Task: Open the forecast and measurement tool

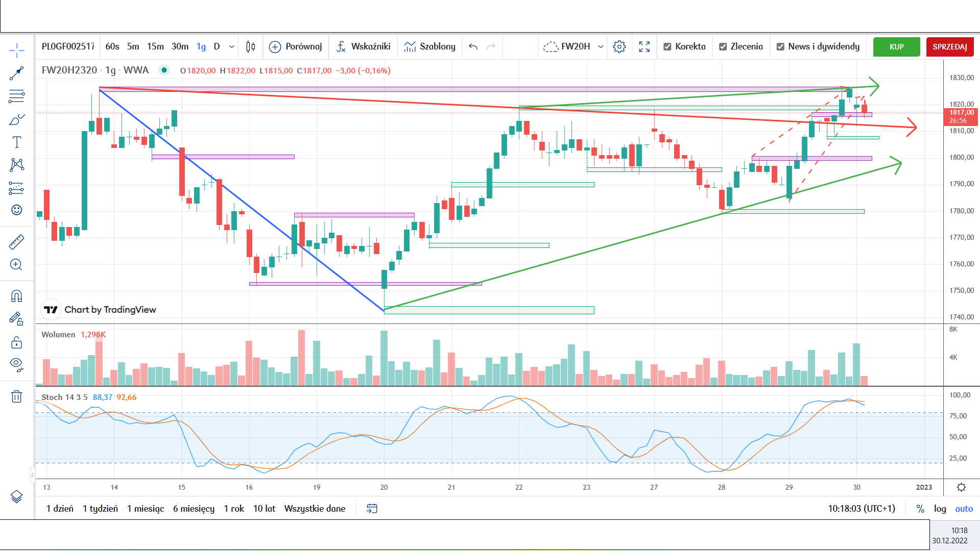Action: point(17,188)
